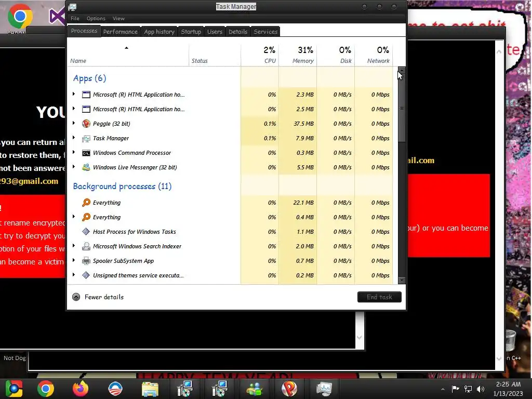Screen dimensions: 532x399
Task: Sort processes by CPU column
Action: click(260, 54)
